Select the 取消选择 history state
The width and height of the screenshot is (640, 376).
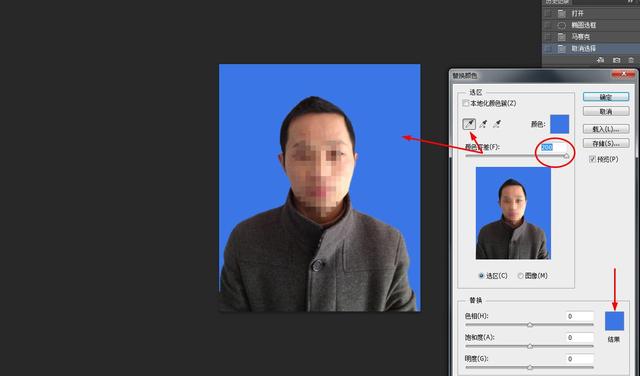[x=591, y=49]
